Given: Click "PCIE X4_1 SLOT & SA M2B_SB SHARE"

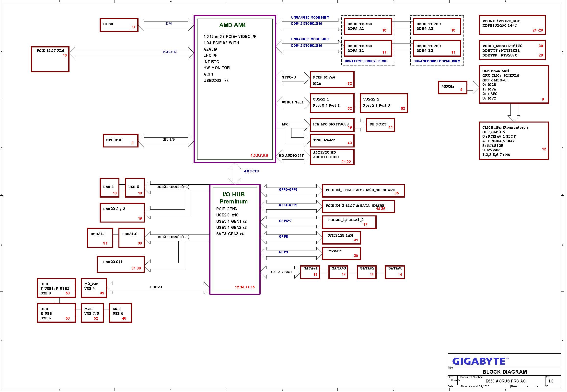Looking at the screenshot, I should [x=360, y=190].
